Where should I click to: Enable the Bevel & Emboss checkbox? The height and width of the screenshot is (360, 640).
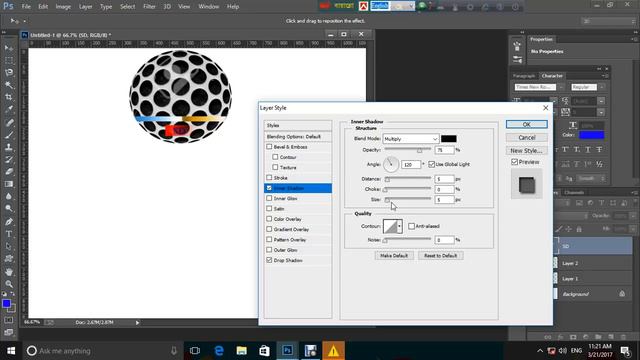pyautogui.click(x=269, y=147)
